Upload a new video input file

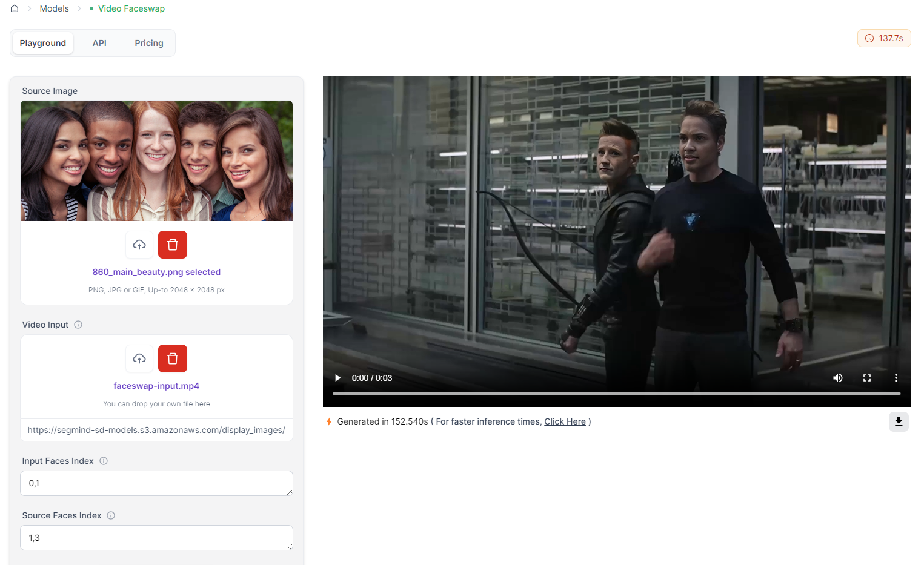pyautogui.click(x=140, y=358)
